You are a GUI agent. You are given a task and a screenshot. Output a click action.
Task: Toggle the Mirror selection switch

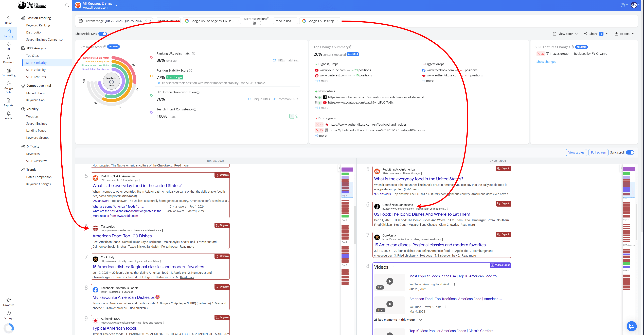[x=257, y=23]
